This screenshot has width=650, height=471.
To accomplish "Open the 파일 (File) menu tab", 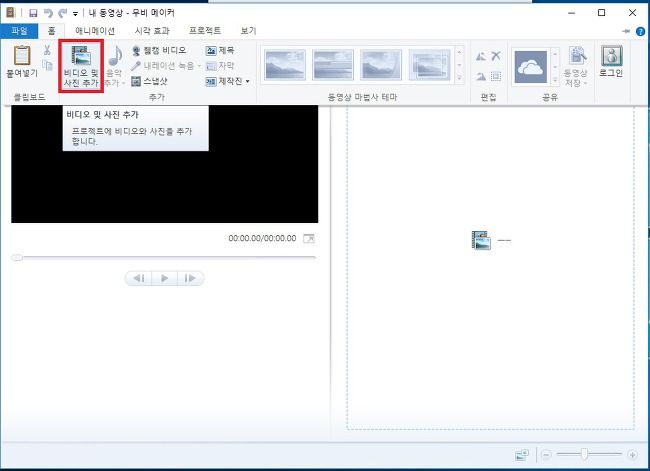I will coord(19,31).
